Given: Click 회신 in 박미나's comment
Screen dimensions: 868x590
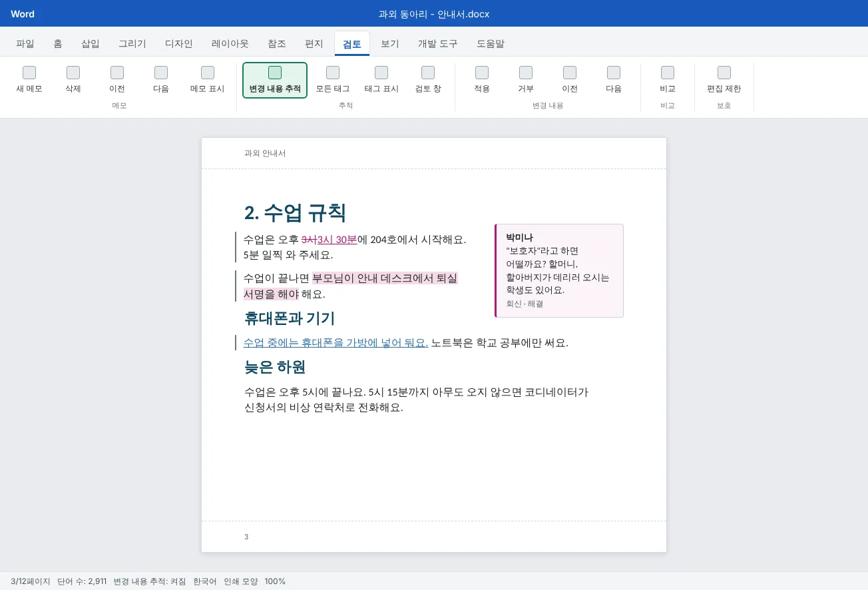Looking at the screenshot, I should tap(513, 304).
